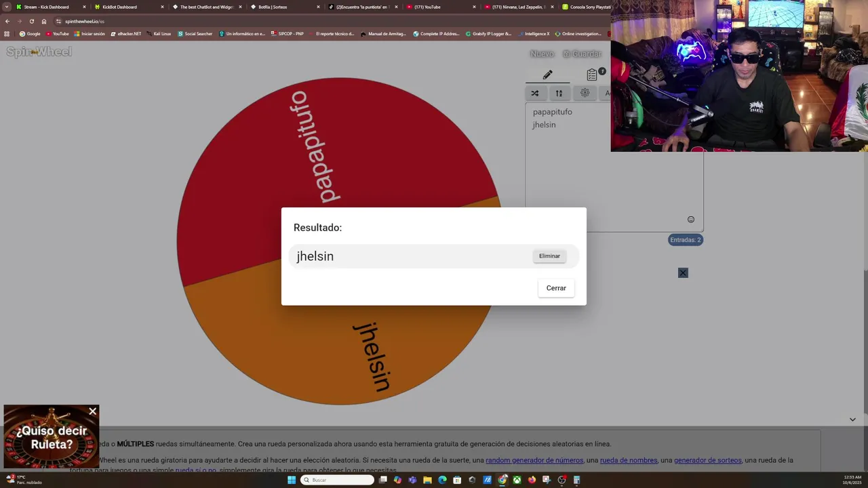
Task: Open Task View in the taskbar
Action: [x=383, y=480]
